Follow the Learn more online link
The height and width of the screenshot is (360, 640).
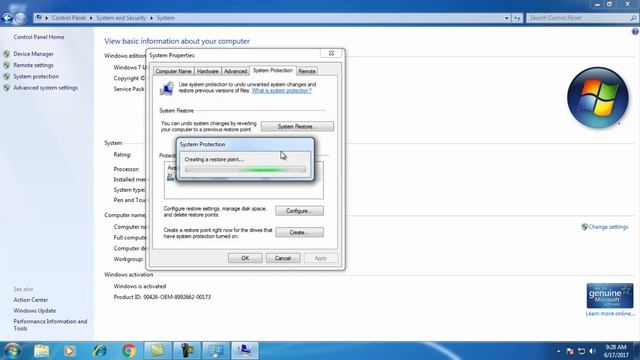click(610, 313)
